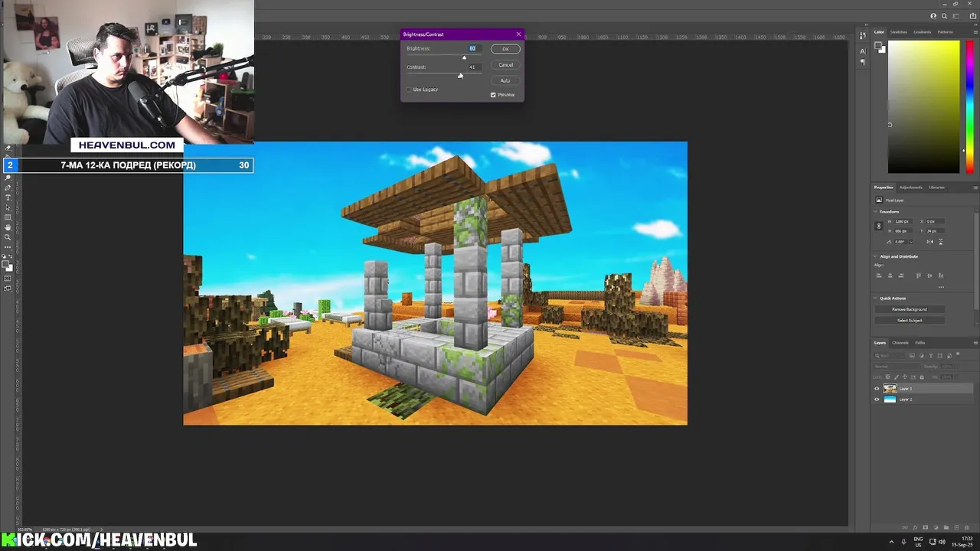Screen dimensions: 980x551
Task: Open the Layers panel flyout menu
Action: click(975, 343)
